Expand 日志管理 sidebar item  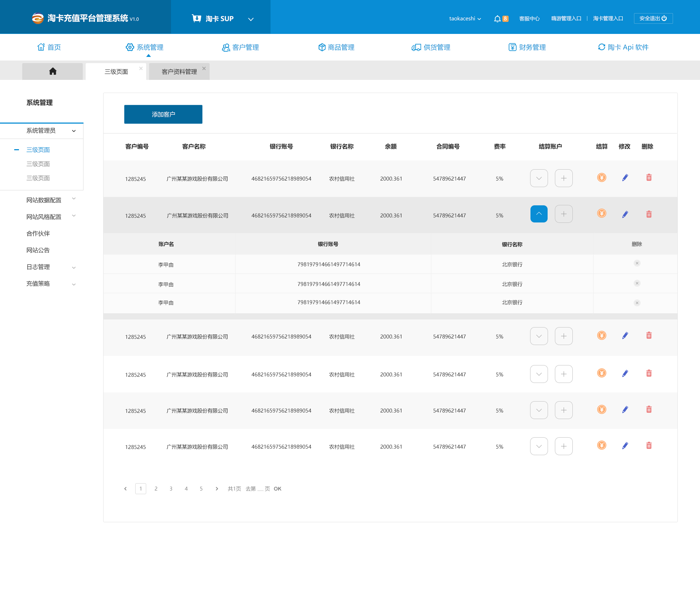[x=74, y=268]
